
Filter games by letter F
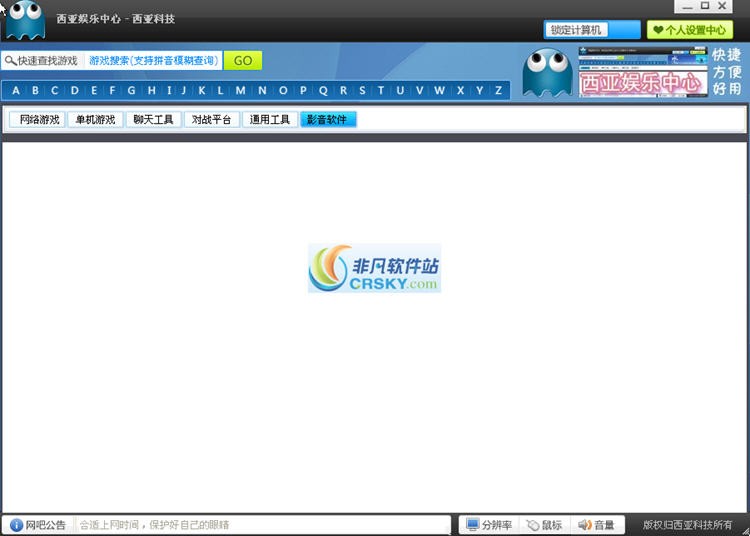coord(112,90)
